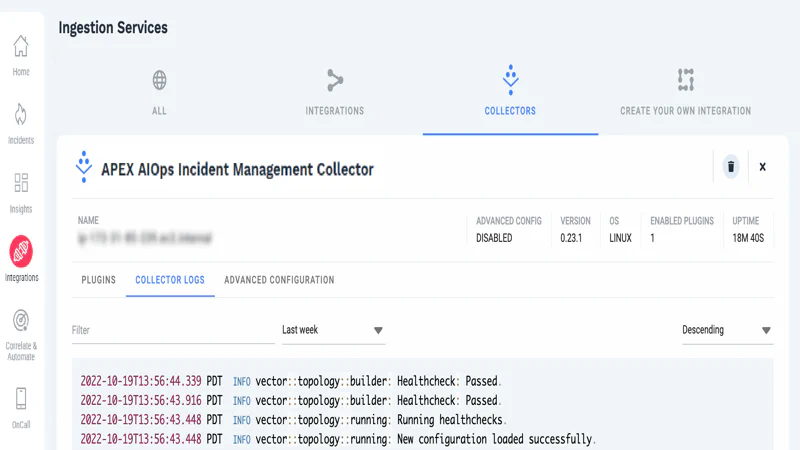The height and width of the screenshot is (450, 800).
Task: Delete collector using trash icon
Action: tap(730, 167)
